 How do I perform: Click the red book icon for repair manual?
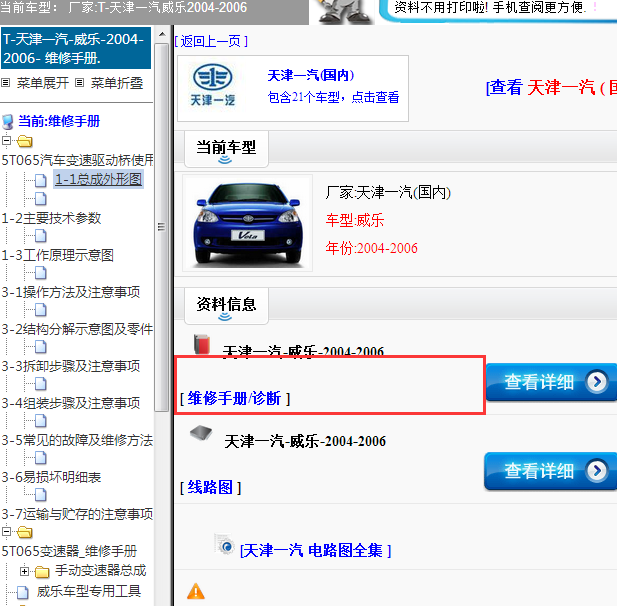202,344
